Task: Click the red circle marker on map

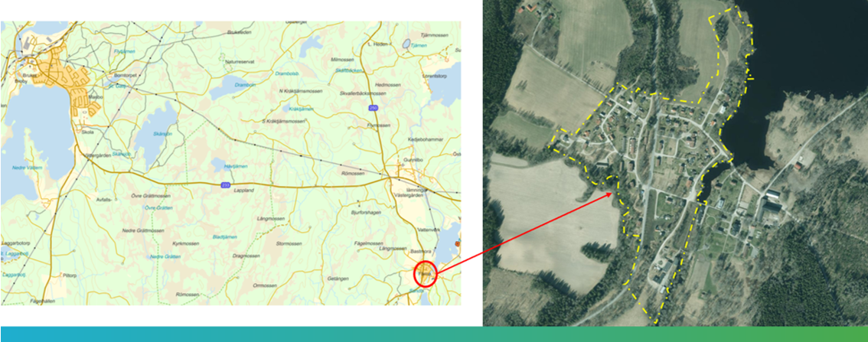Action: click(x=425, y=273)
